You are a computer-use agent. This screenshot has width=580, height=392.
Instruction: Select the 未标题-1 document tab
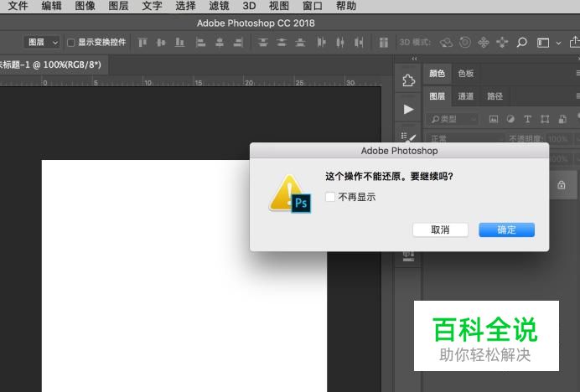pos(52,64)
